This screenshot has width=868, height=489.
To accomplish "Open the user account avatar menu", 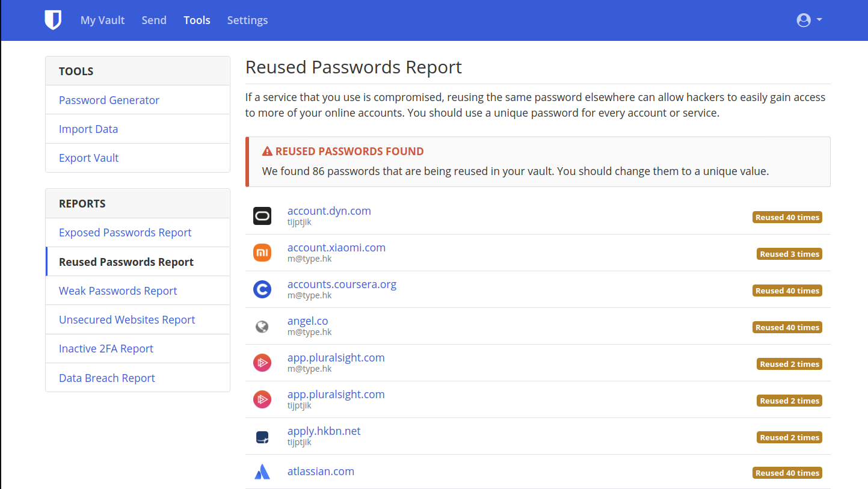I will (x=809, y=20).
